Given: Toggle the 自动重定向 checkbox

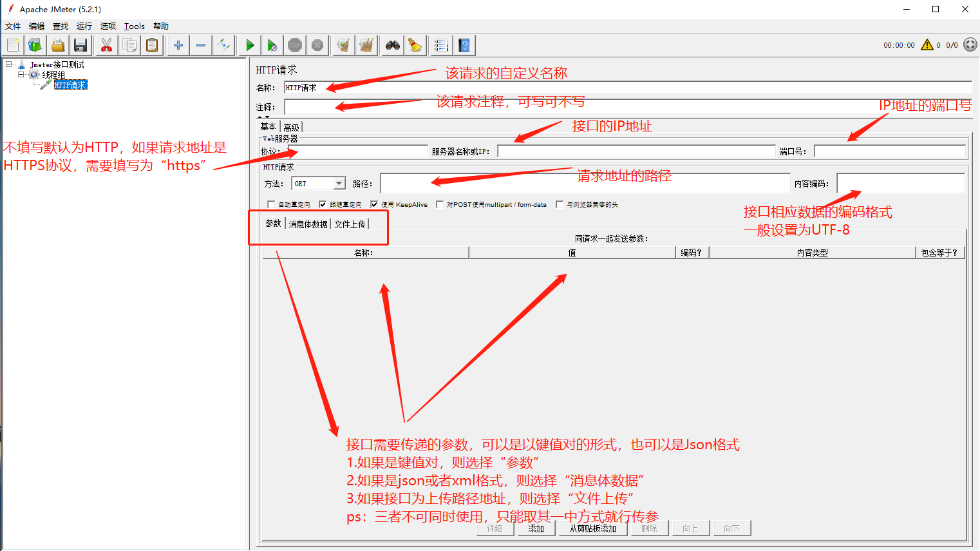Looking at the screenshot, I should coord(271,204).
